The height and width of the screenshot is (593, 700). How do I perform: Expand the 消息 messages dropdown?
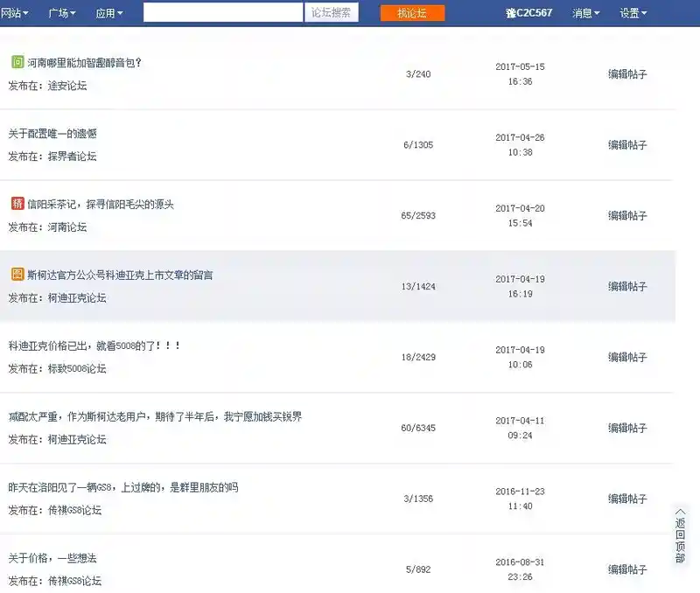tap(586, 13)
